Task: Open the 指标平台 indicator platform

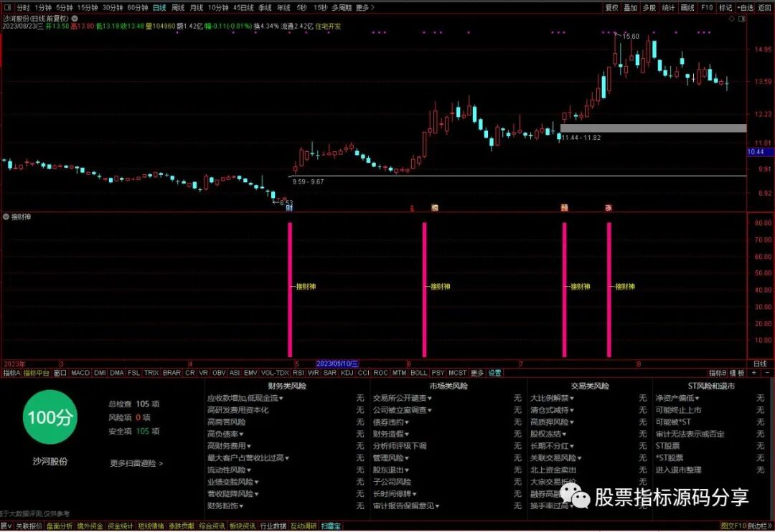Action: click(x=37, y=373)
